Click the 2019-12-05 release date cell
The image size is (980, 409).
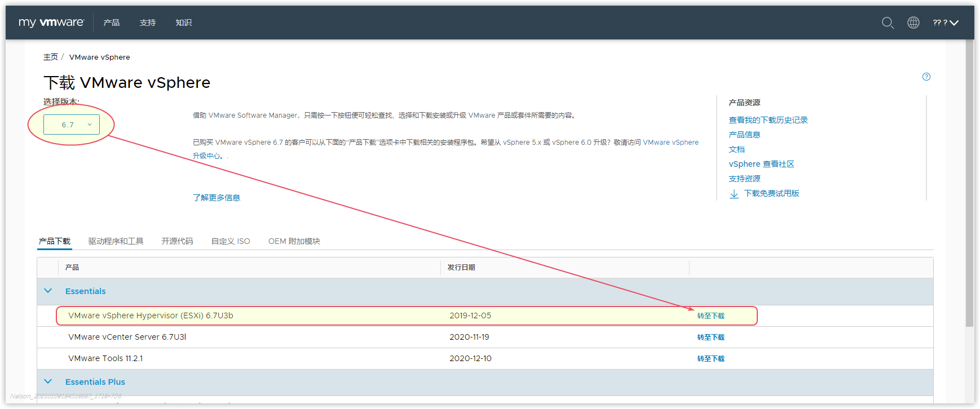pyautogui.click(x=470, y=315)
